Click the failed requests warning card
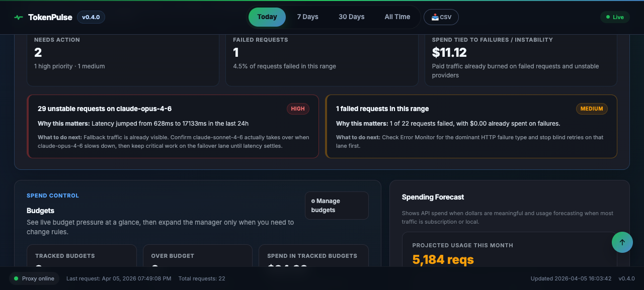This screenshot has width=644, height=290. tap(471, 126)
